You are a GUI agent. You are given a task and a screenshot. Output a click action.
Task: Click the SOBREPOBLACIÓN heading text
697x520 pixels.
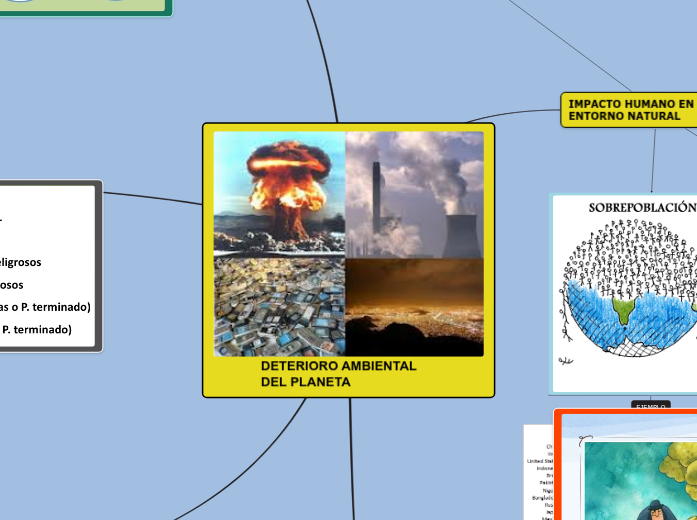[641, 207]
